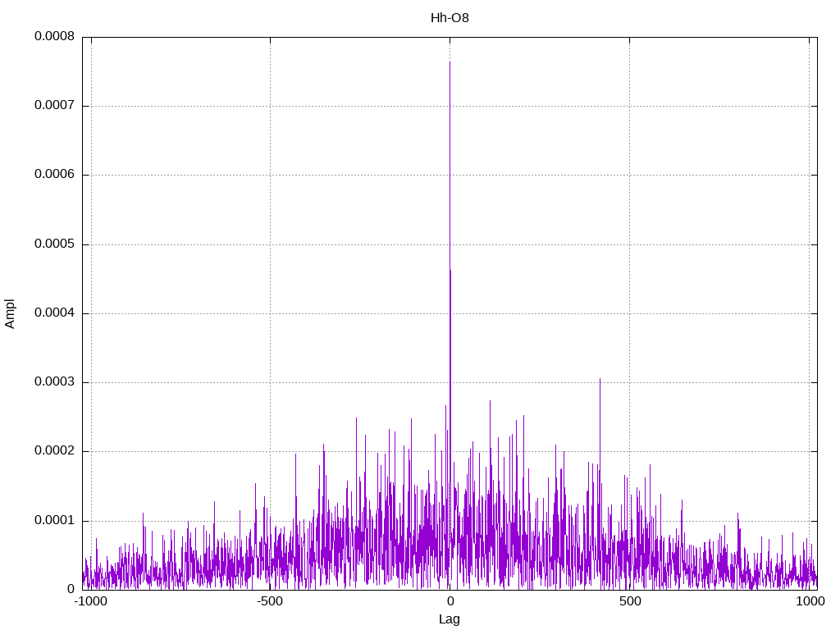Click the secondary peak tip near lag 420
This screenshot has width=840, height=630.
(600, 379)
